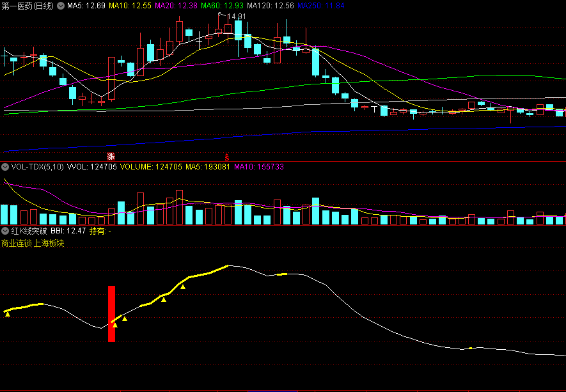Click the blue MA250: 11.84 label
This screenshot has height=392, width=566.
(321, 6)
